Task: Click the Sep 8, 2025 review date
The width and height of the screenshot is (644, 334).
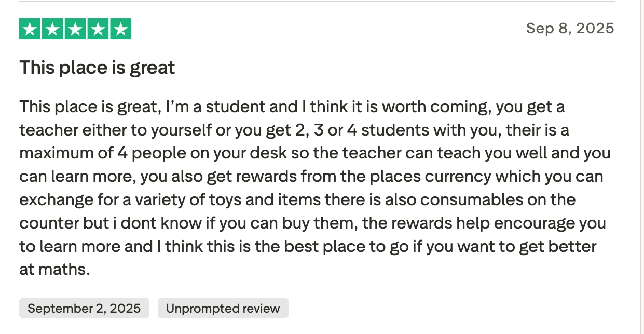Action: point(570,29)
